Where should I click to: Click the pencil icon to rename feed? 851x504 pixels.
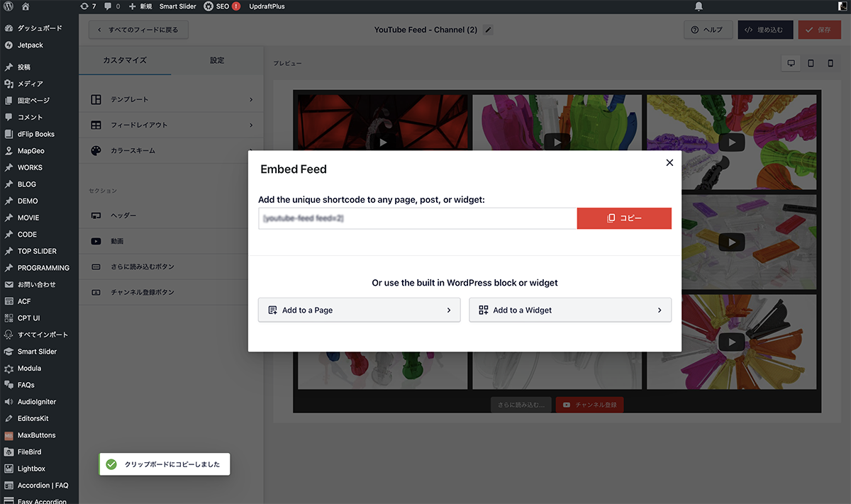[x=488, y=30]
